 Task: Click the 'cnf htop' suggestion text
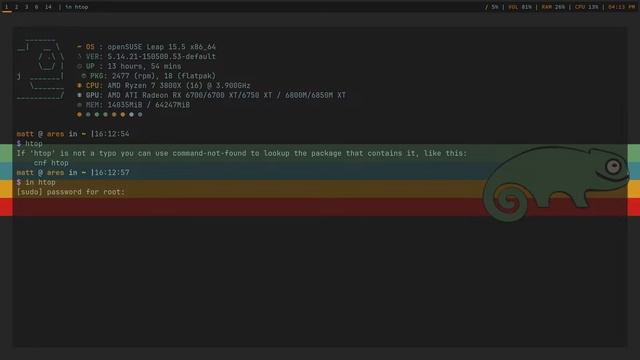pos(51,163)
